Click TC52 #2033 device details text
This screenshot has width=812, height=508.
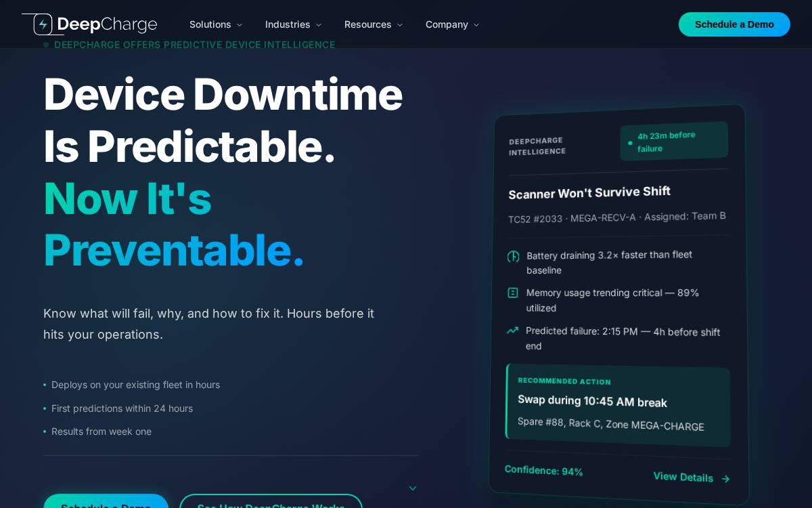617,217
